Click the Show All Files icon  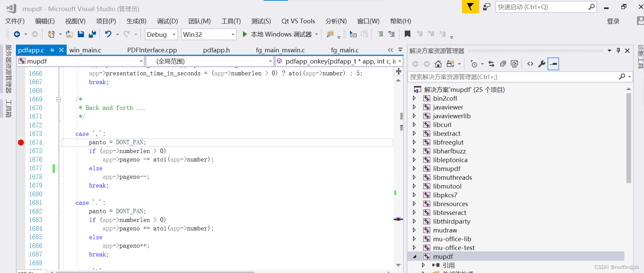click(x=514, y=64)
